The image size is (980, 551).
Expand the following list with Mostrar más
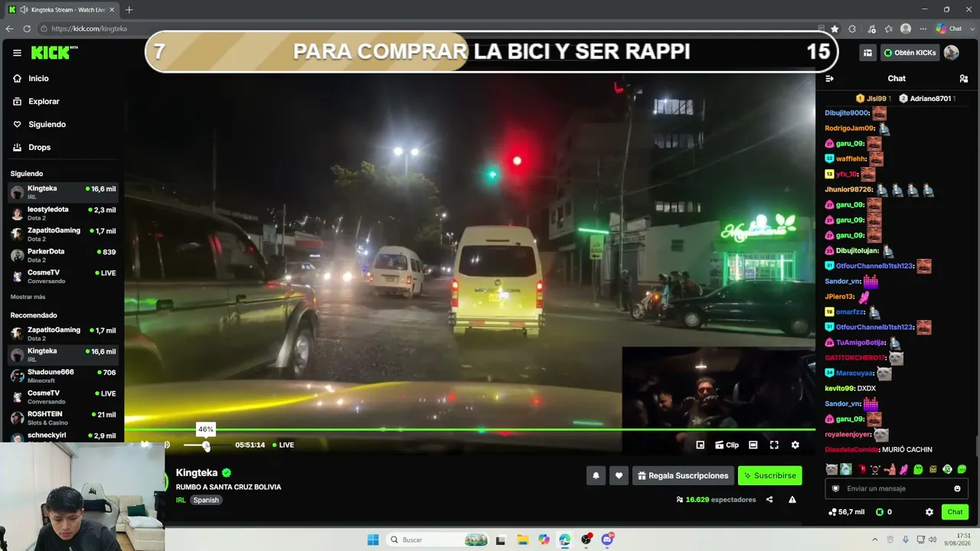point(28,297)
